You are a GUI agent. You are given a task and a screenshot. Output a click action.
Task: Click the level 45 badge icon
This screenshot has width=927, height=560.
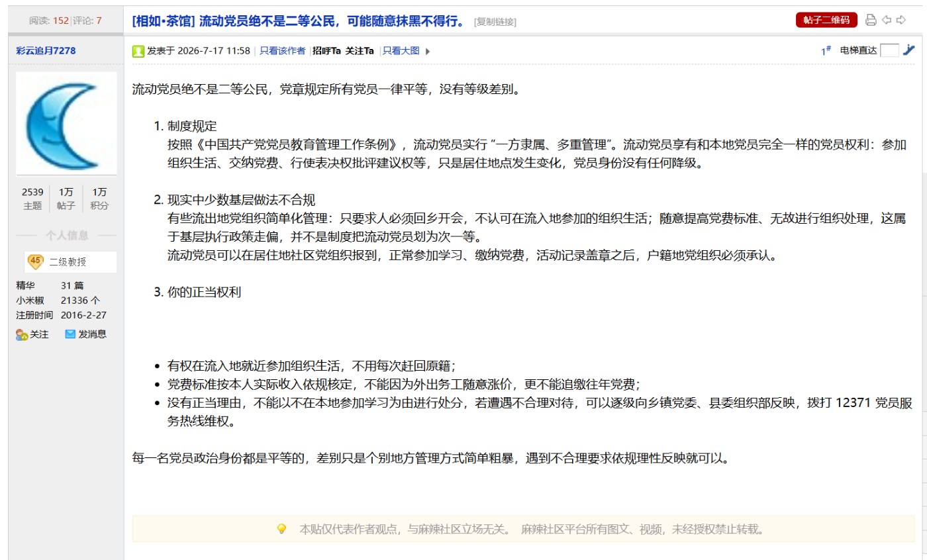click(35, 261)
